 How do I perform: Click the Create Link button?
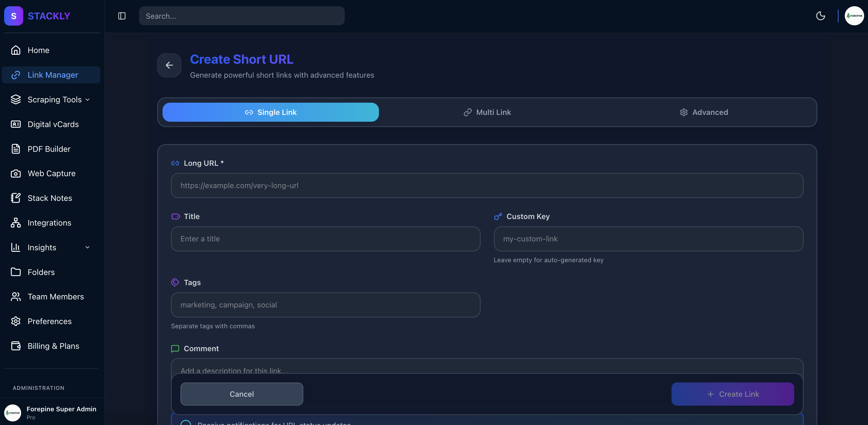click(x=733, y=394)
